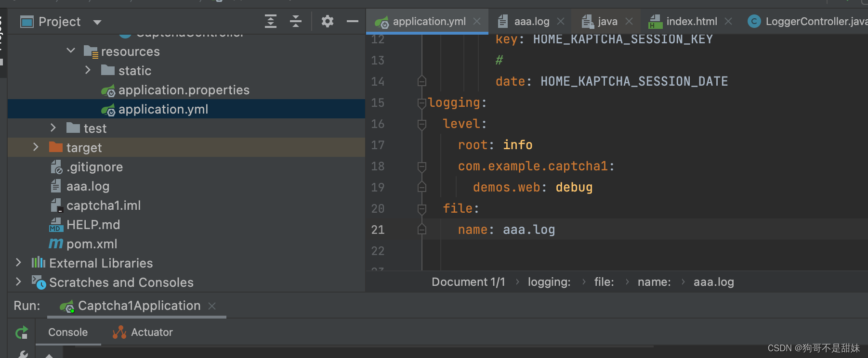Image resolution: width=868 pixels, height=358 pixels.
Task: Expand External Libraries node
Action: pos(19,262)
